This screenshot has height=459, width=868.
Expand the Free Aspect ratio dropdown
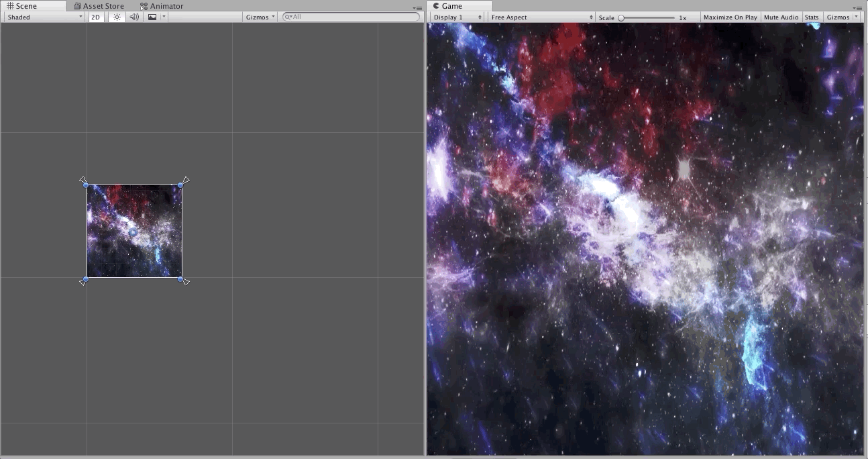[541, 17]
